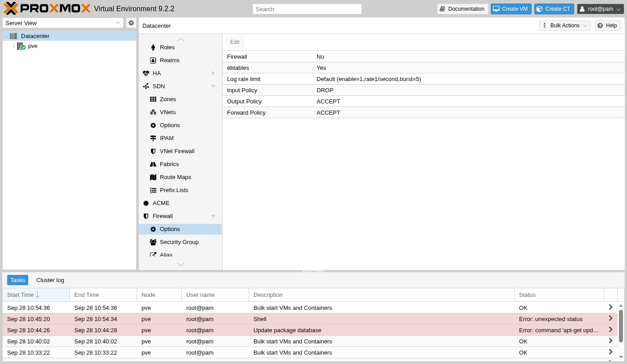Open SDN network icon item
Screen dimensions: 627x364
180,86
